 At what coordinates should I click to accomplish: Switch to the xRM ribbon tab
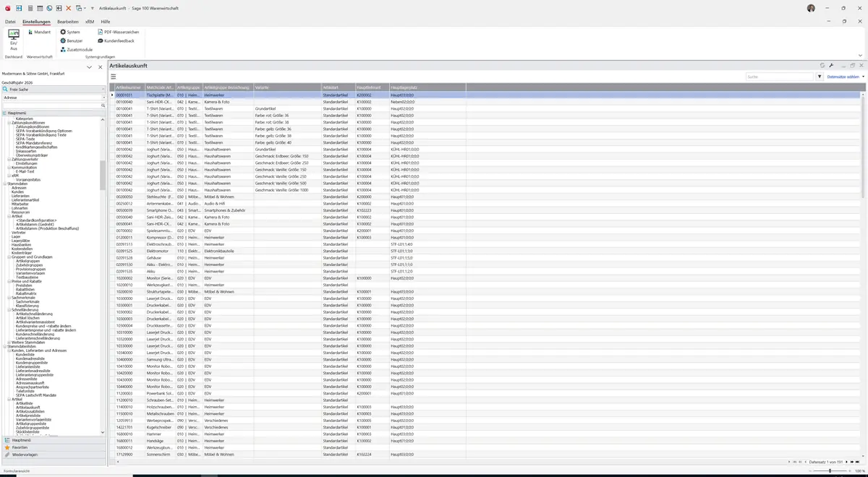pyautogui.click(x=90, y=22)
